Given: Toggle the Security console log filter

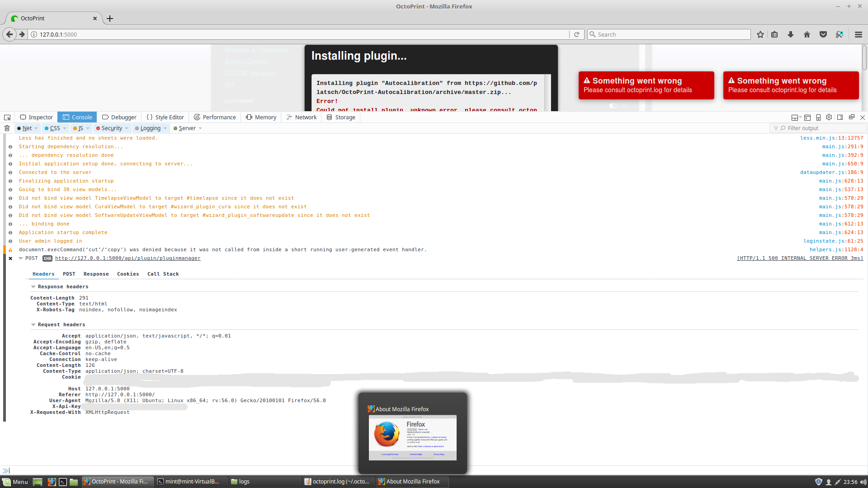Looking at the screenshot, I should point(110,128).
